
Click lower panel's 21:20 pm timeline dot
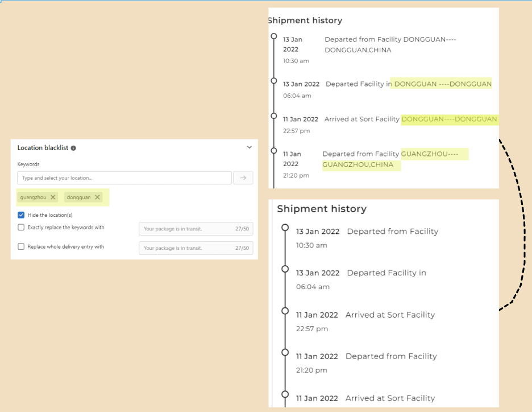coord(285,353)
